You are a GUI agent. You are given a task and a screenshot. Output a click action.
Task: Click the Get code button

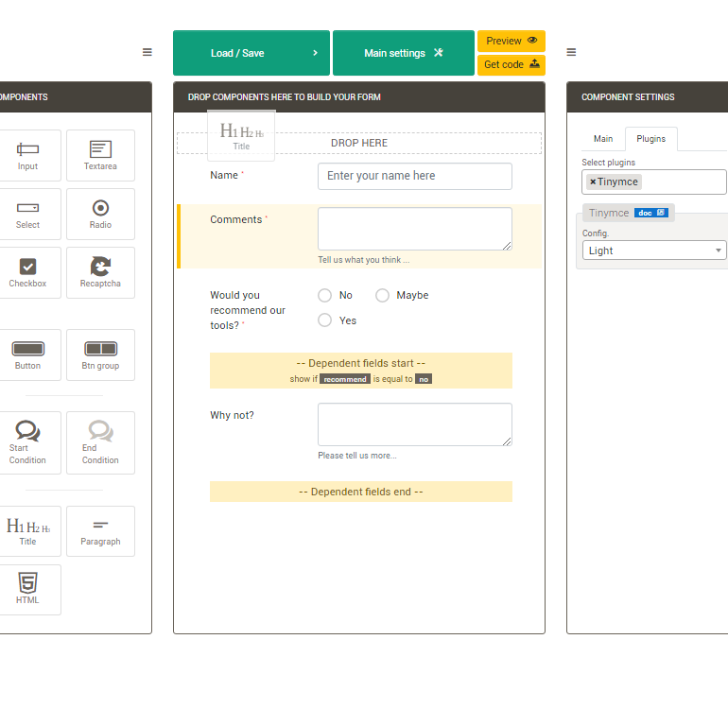click(511, 64)
